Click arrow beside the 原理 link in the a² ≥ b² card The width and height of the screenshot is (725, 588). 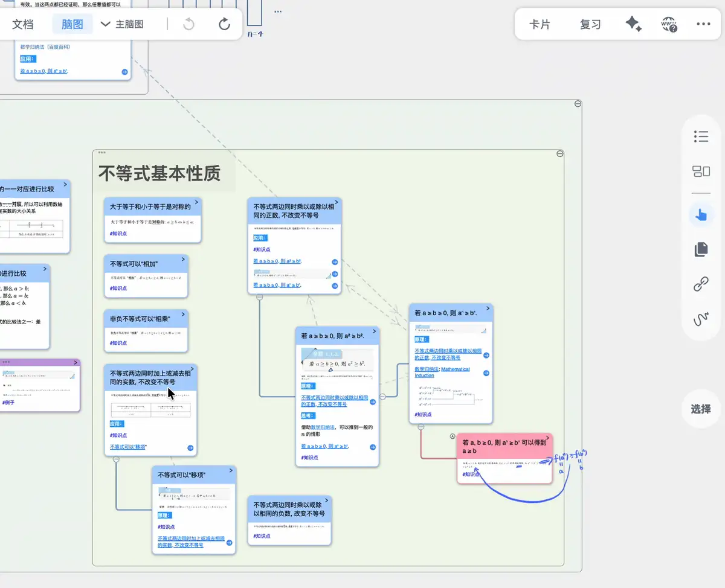pyautogui.click(x=372, y=401)
